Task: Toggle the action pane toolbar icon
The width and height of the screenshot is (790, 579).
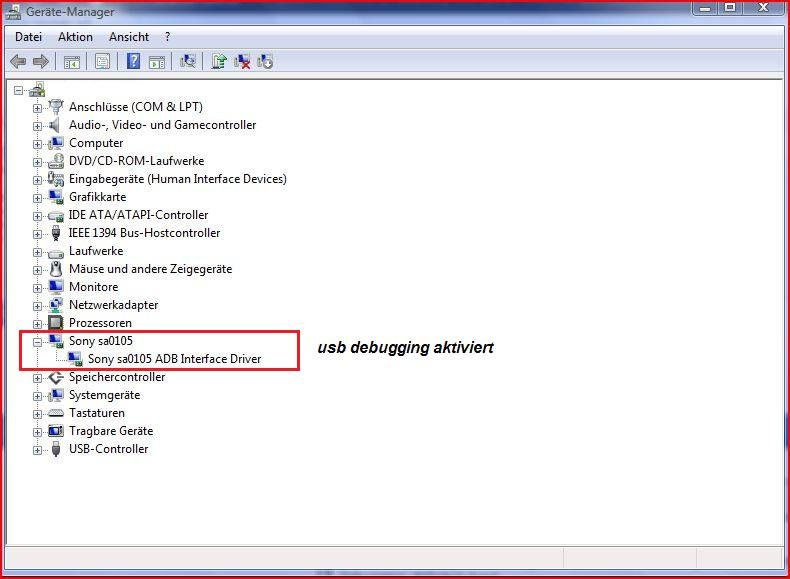Action: coord(157,62)
